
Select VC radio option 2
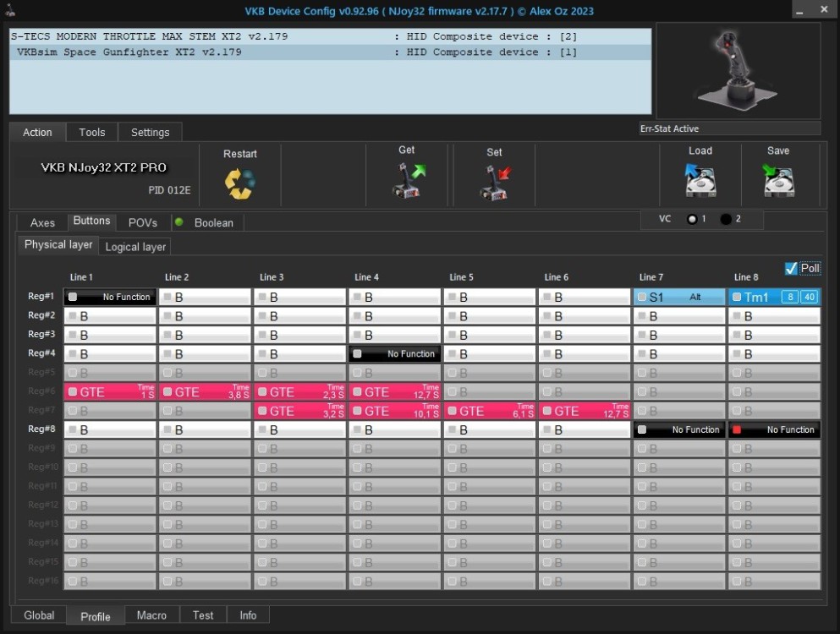pos(726,219)
